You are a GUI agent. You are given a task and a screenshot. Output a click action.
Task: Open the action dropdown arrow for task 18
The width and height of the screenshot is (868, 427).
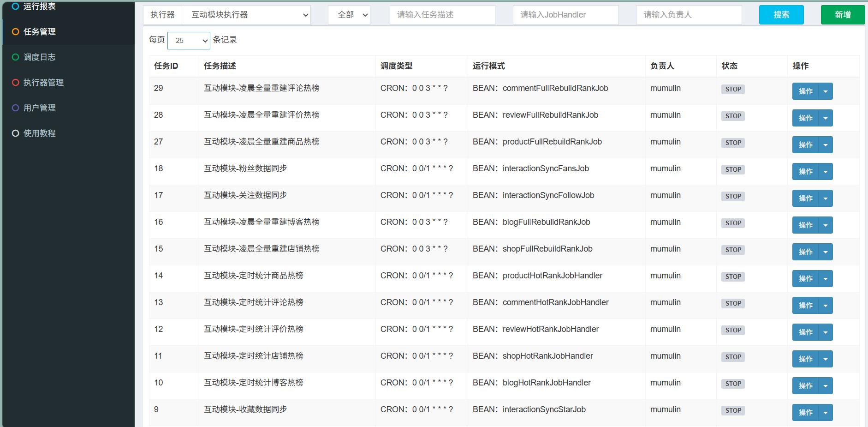pos(826,172)
